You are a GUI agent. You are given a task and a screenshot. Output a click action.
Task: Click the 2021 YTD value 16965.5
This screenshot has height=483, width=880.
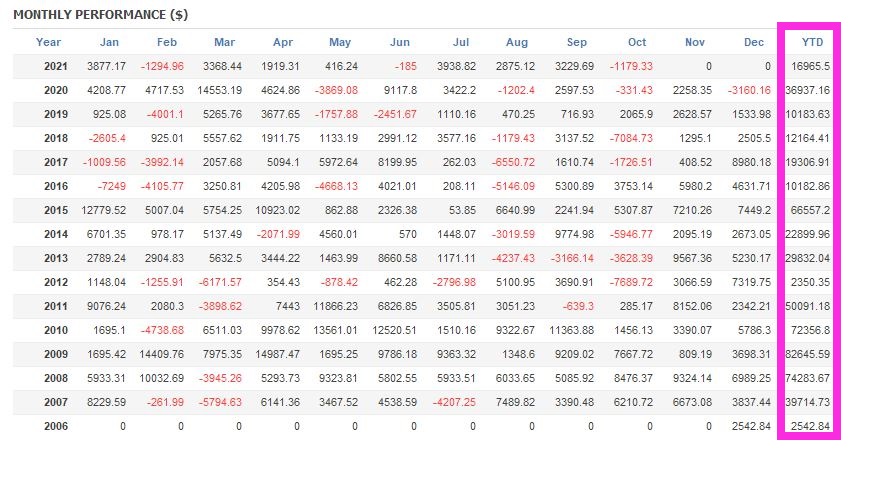point(810,66)
